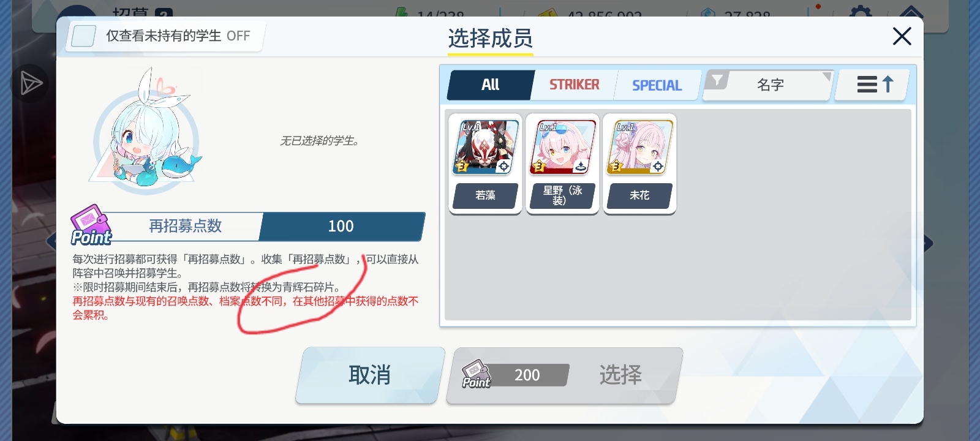Click the paper plane icon on left edge

[x=29, y=83]
